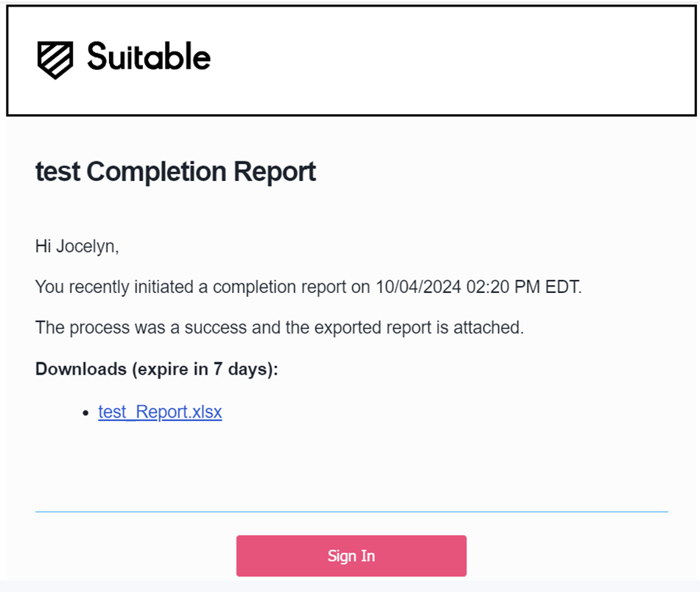Select the 'test Completion Report' heading
Viewport: 700px width, 592px height.
(175, 172)
